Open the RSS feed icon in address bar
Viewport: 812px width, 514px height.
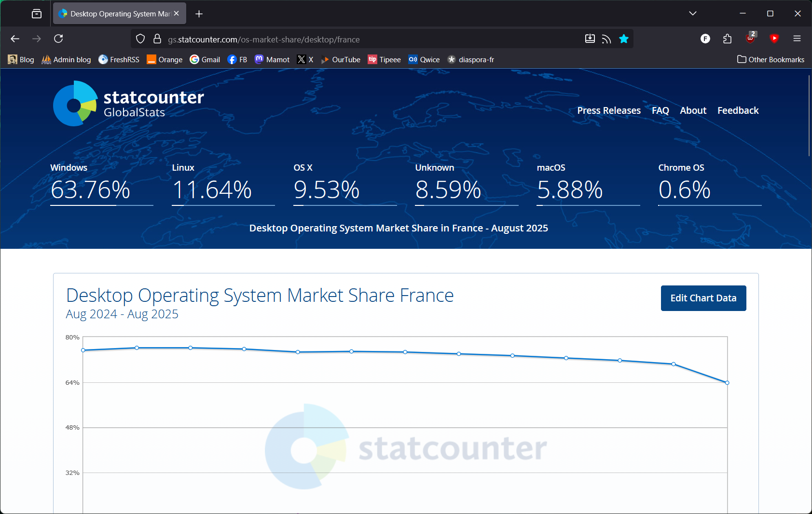[606, 39]
